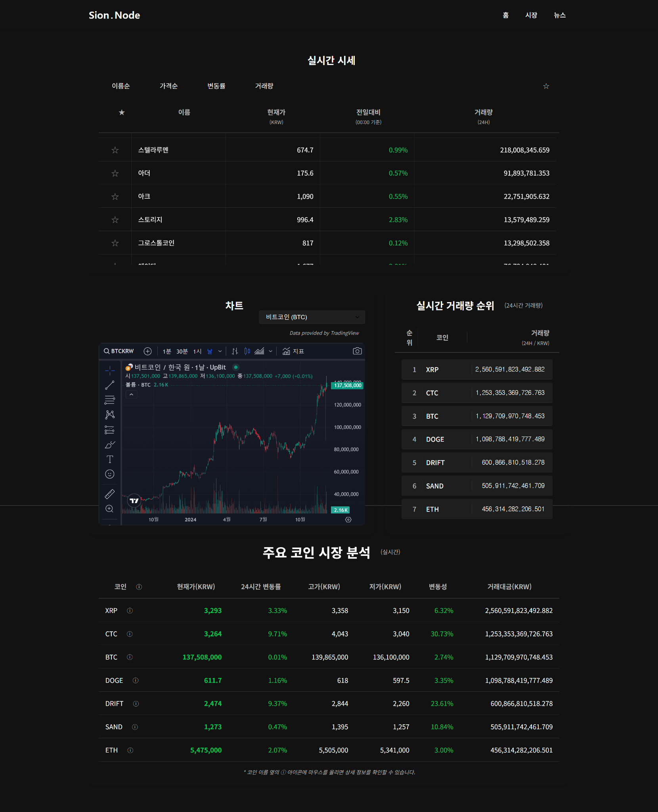
Task: Take a chart snapshot with camera icon
Action: coord(357,351)
